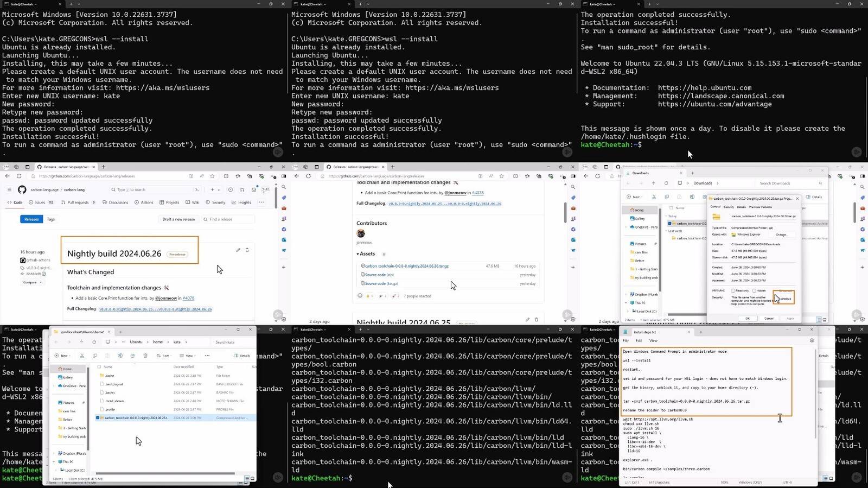Screen dimensions: 868x488
Task: Click Copy icon in Downloads window toolbar
Action: pos(667,197)
